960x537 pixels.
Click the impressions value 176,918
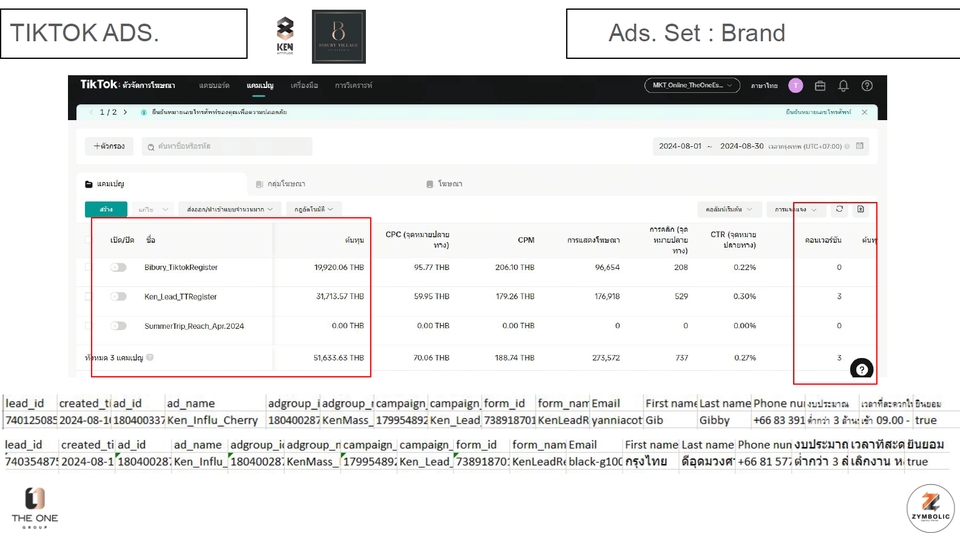pos(607,296)
